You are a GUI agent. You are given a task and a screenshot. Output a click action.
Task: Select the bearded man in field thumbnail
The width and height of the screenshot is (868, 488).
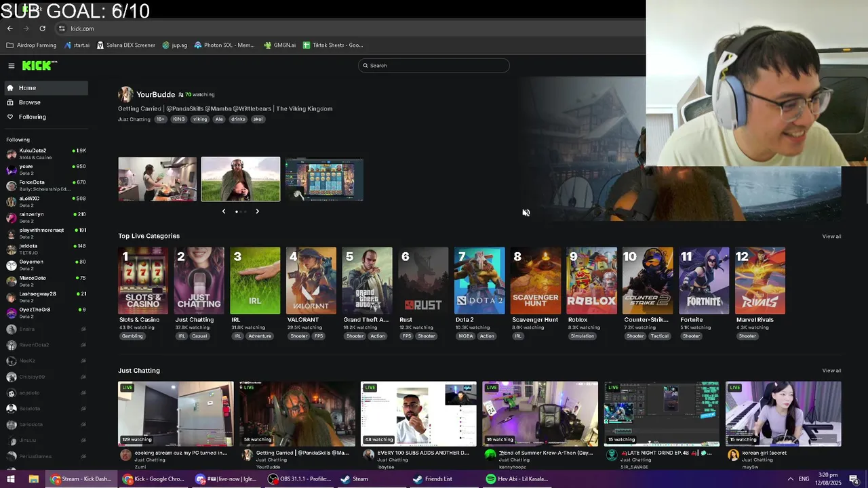coord(241,179)
